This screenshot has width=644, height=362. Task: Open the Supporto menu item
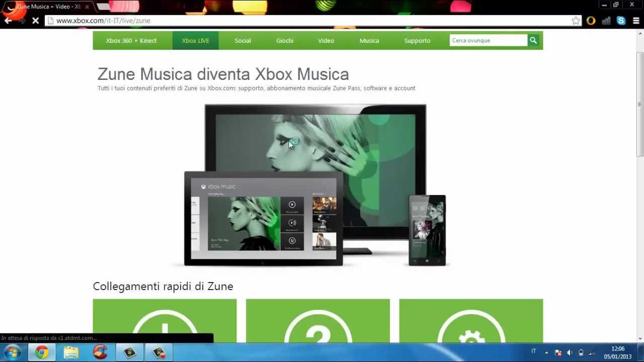pyautogui.click(x=417, y=41)
